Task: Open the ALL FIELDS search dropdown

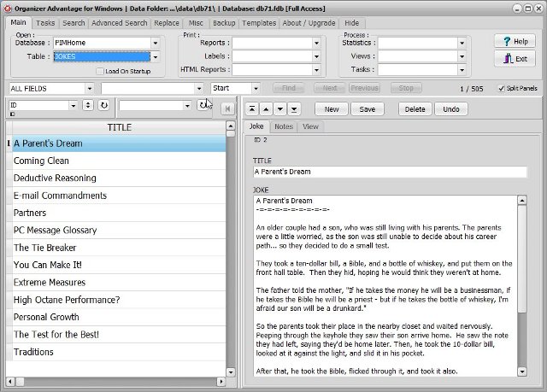Action: click(90, 89)
